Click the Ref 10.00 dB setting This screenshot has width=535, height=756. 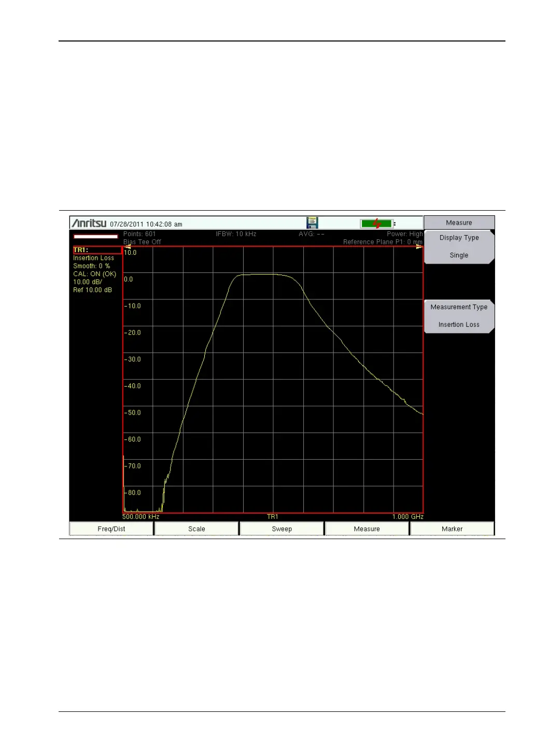click(x=92, y=290)
